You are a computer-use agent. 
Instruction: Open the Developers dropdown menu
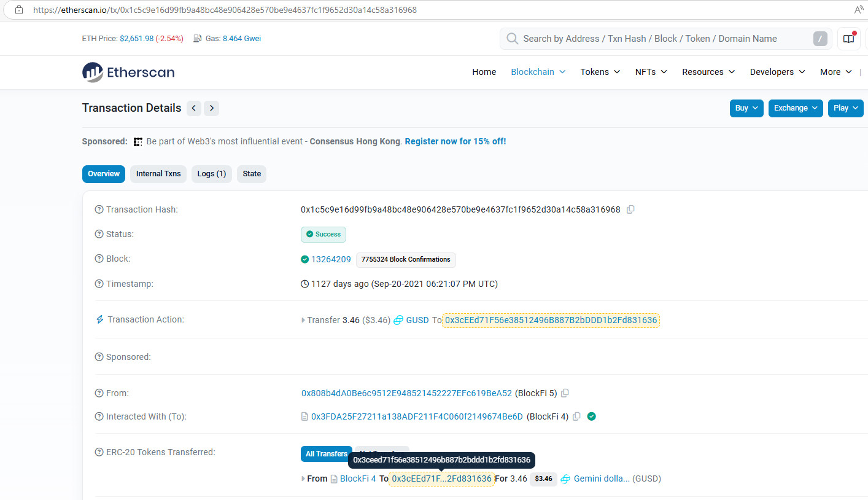pos(778,72)
